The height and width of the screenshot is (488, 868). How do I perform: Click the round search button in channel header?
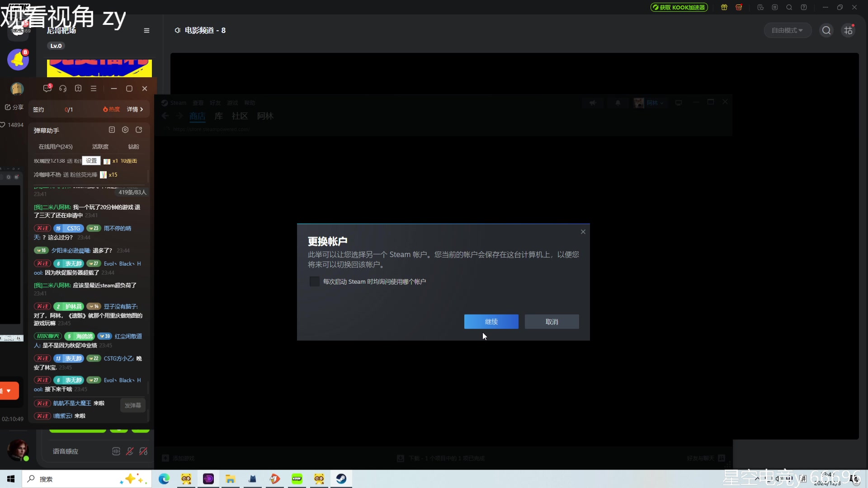pyautogui.click(x=826, y=30)
